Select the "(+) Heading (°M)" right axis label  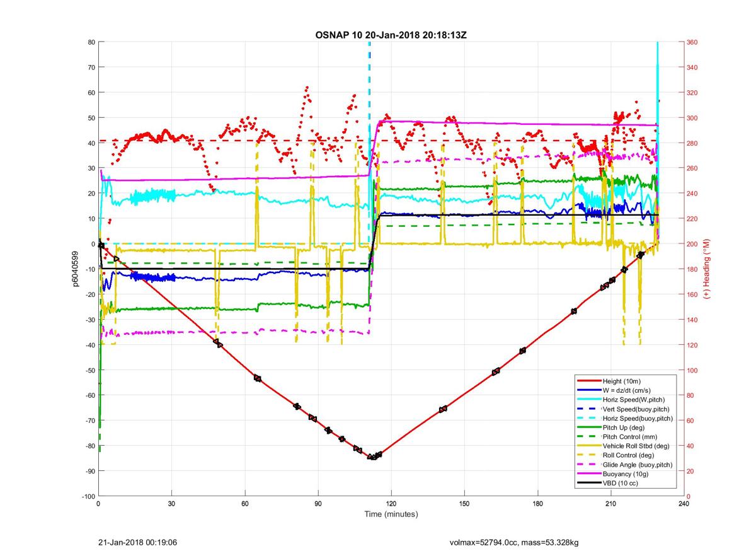pos(707,269)
